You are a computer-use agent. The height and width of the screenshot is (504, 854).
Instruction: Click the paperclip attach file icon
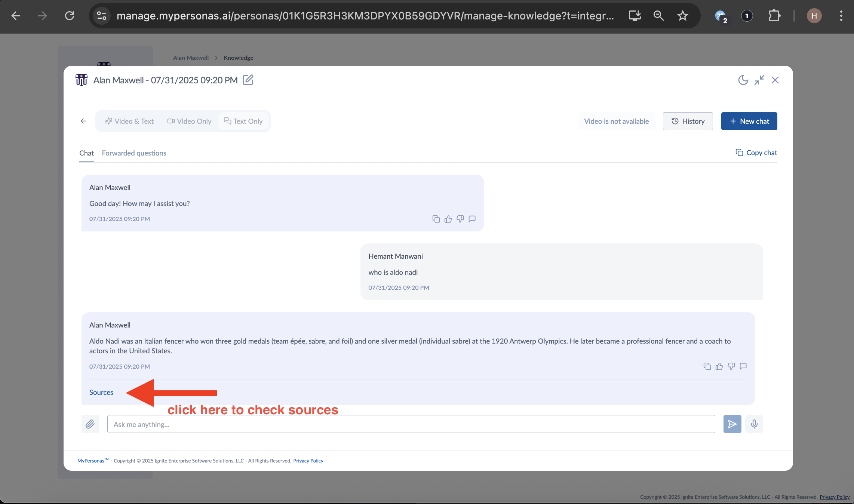(x=90, y=424)
